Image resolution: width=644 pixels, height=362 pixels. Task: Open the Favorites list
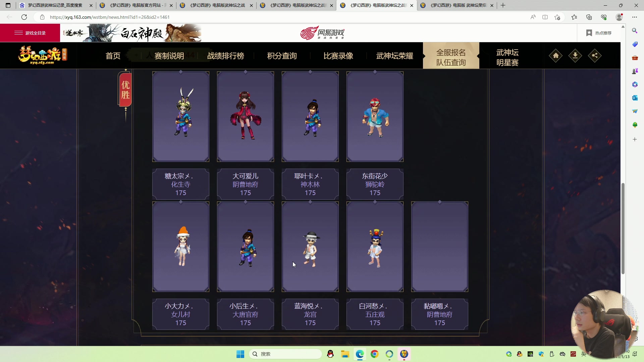tap(574, 17)
